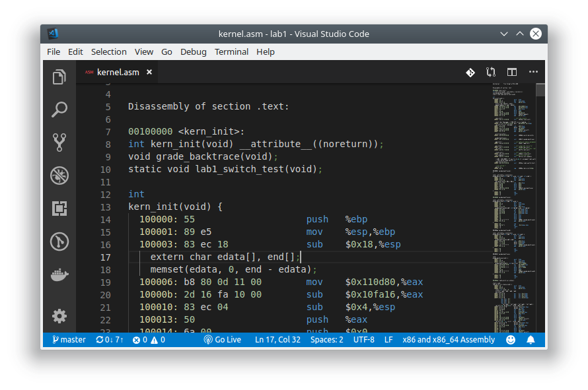Click 'lab1_switch_test' on line 10
588x390 pixels.
[239, 169]
